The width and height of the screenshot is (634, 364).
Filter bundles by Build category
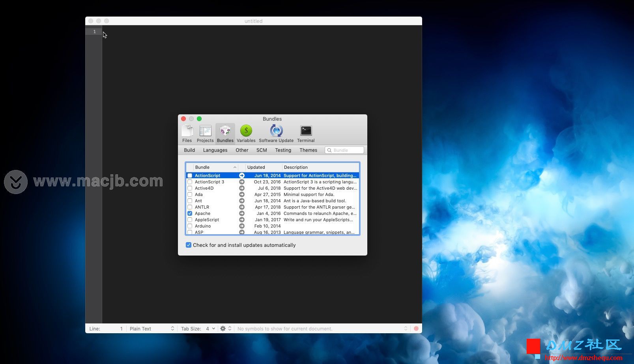pos(189,150)
